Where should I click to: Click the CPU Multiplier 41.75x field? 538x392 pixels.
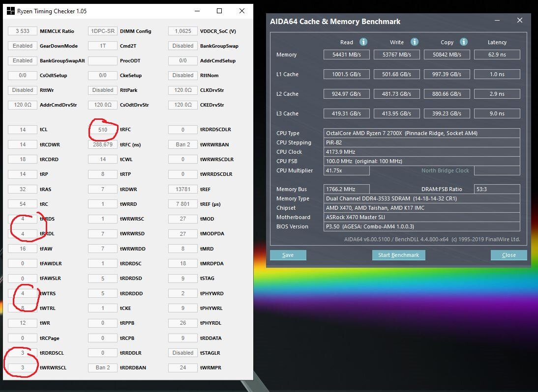[x=347, y=170]
